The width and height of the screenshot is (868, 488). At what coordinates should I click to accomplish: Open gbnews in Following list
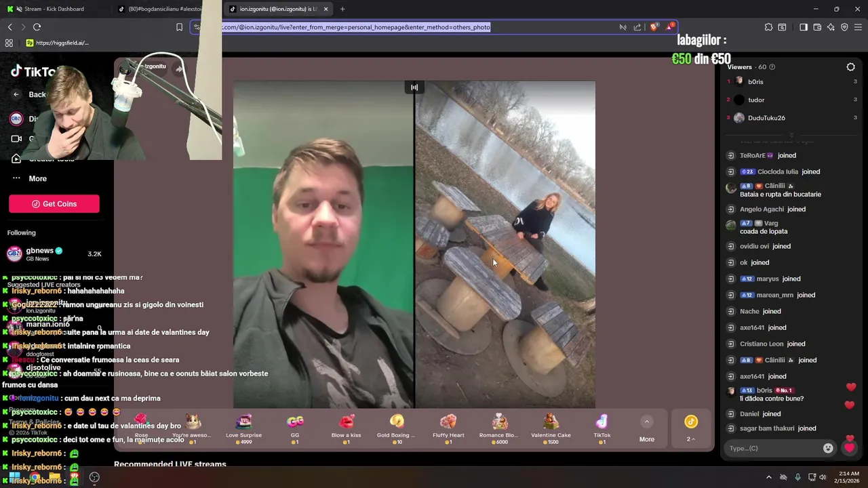54,253
